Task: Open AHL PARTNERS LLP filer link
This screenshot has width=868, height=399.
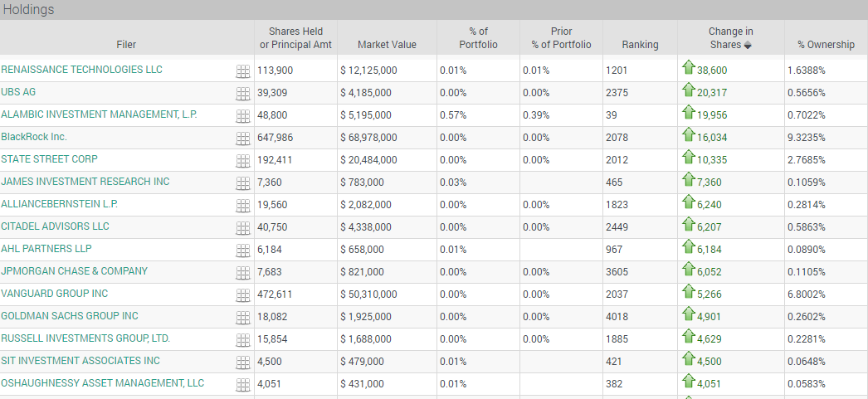Action: 46,249
